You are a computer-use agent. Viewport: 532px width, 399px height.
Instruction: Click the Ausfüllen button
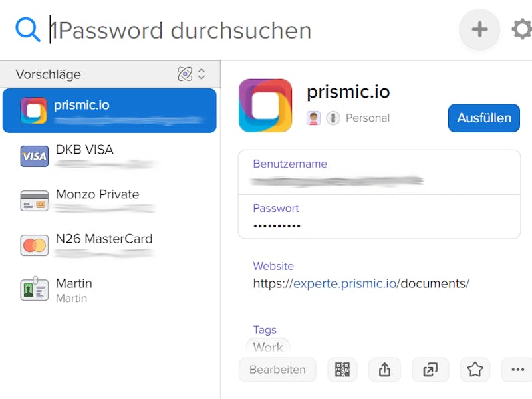(484, 118)
